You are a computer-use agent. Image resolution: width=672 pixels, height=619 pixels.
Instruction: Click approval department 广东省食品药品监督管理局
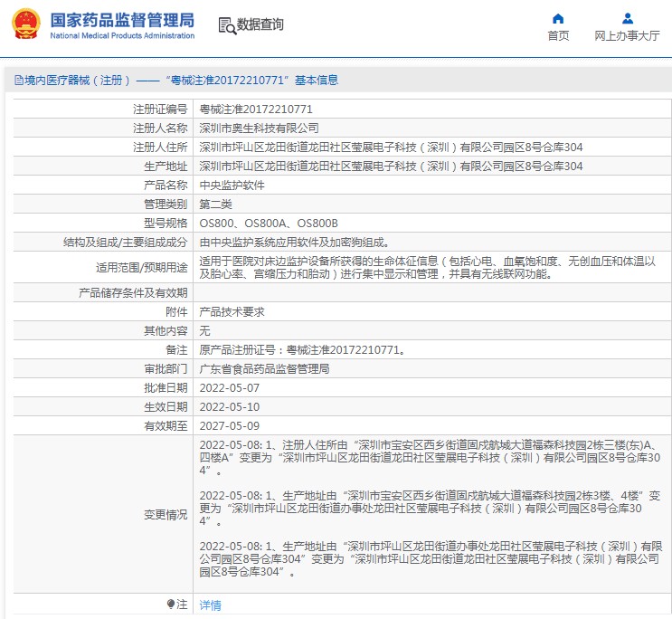(x=264, y=369)
